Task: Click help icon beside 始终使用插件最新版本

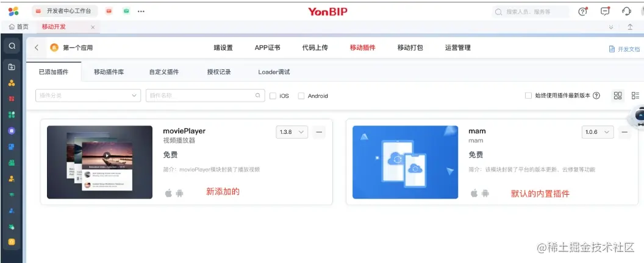Action: pyautogui.click(x=596, y=96)
